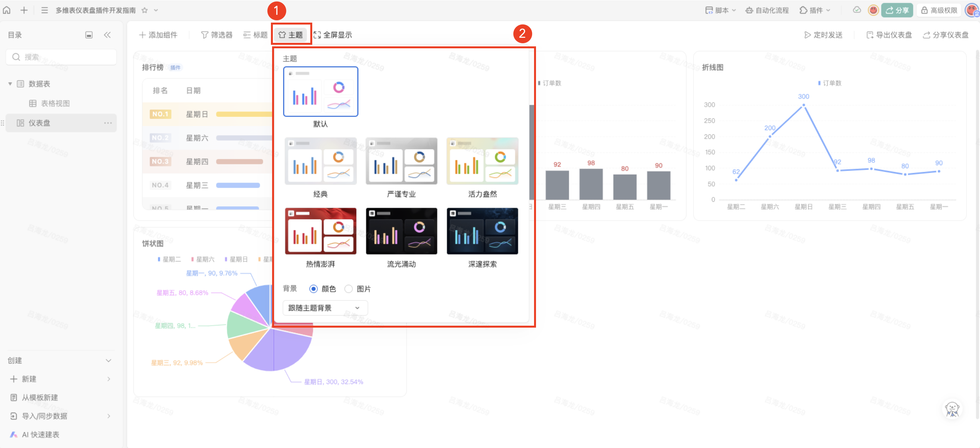Click the 导出仪表盘 export icon
Screen dimensions: 980x448
(870, 35)
